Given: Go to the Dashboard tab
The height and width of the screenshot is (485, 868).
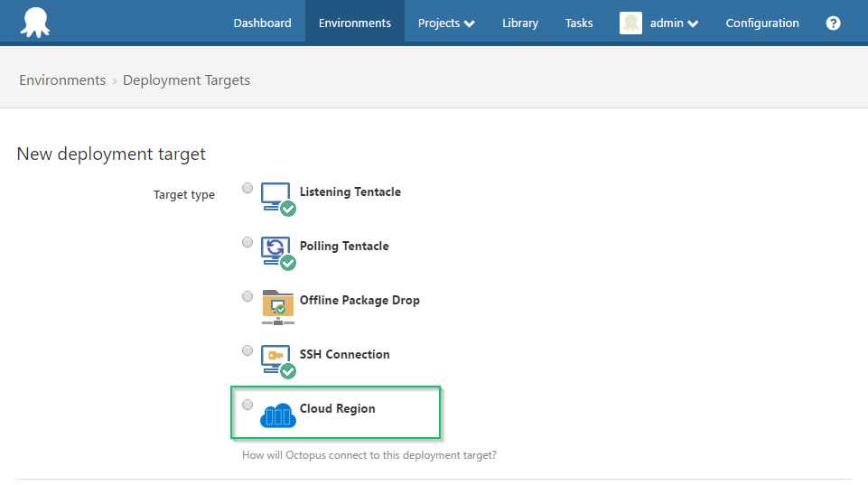Looking at the screenshot, I should pyautogui.click(x=262, y=23).
